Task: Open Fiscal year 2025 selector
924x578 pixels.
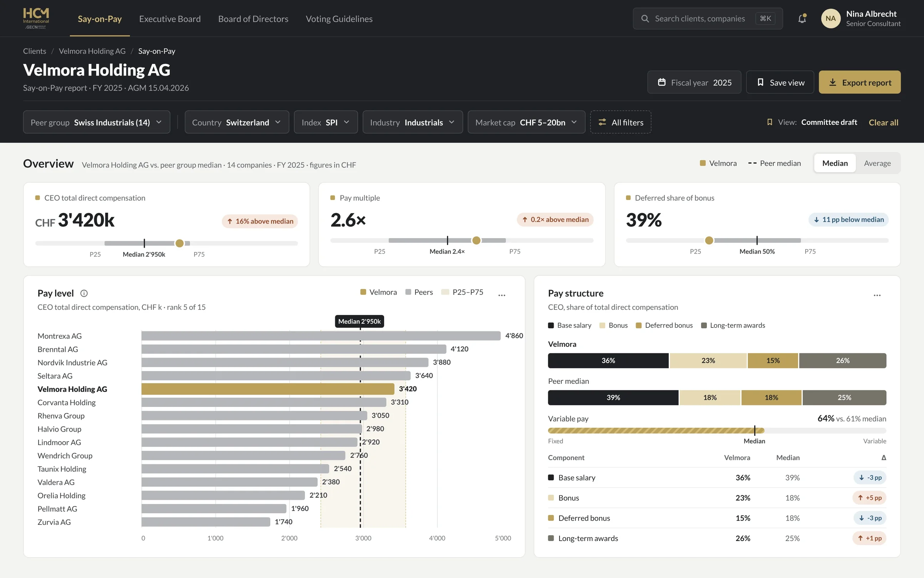Action: click(x=694, y=82)
